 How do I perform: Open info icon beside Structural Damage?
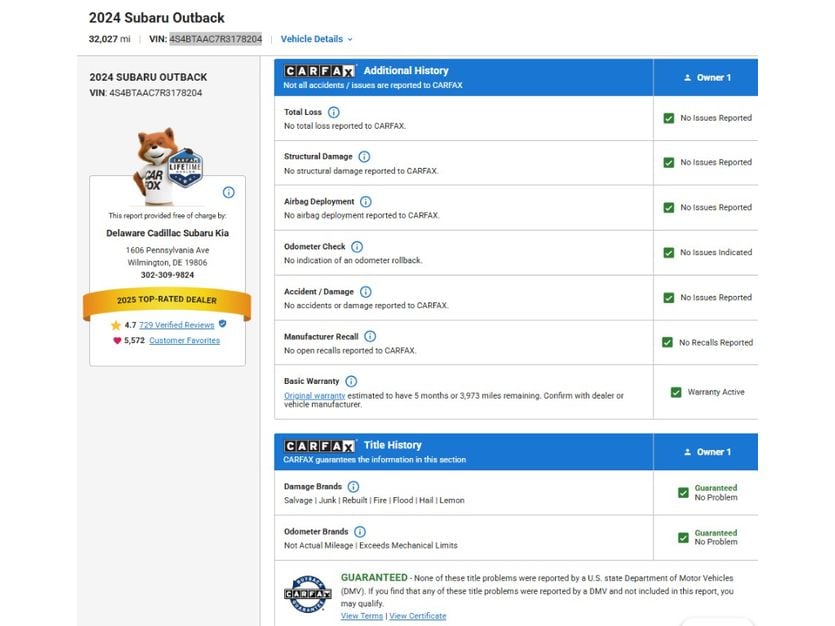(364, 156)
